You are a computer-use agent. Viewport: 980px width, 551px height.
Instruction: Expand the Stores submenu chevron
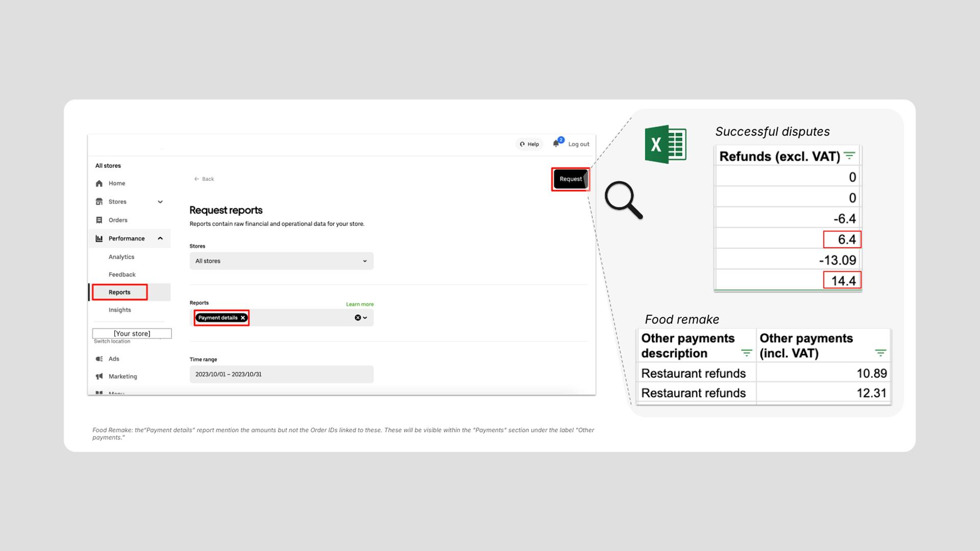pos(160,202)
